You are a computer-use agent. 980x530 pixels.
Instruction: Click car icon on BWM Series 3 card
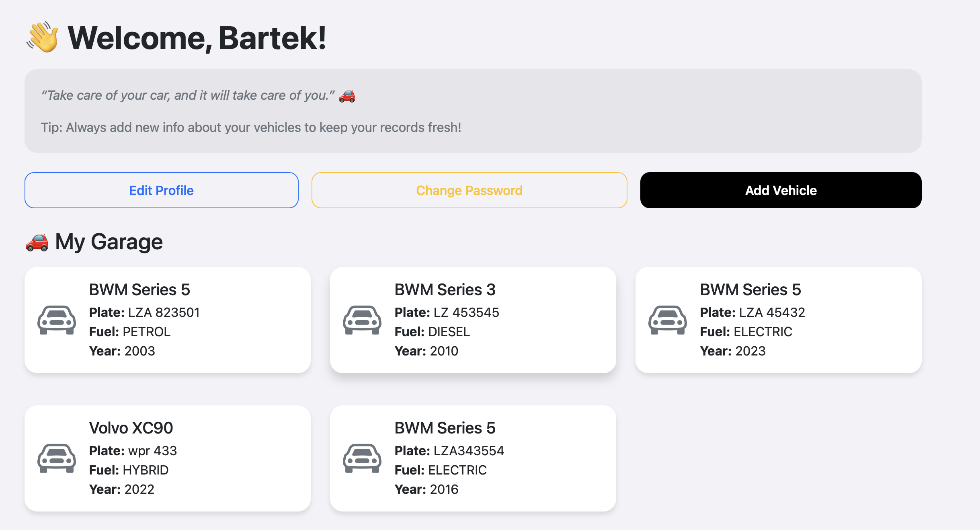tap(362, 320)
